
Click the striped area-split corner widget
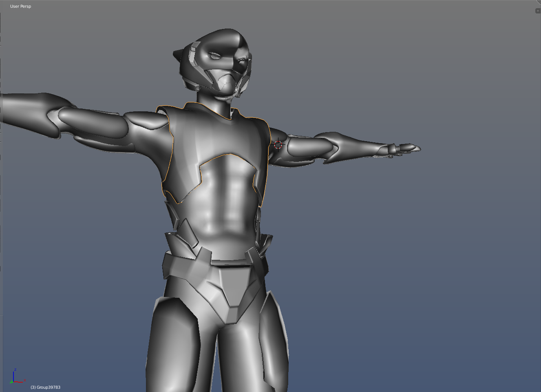(x=539, y=2)
